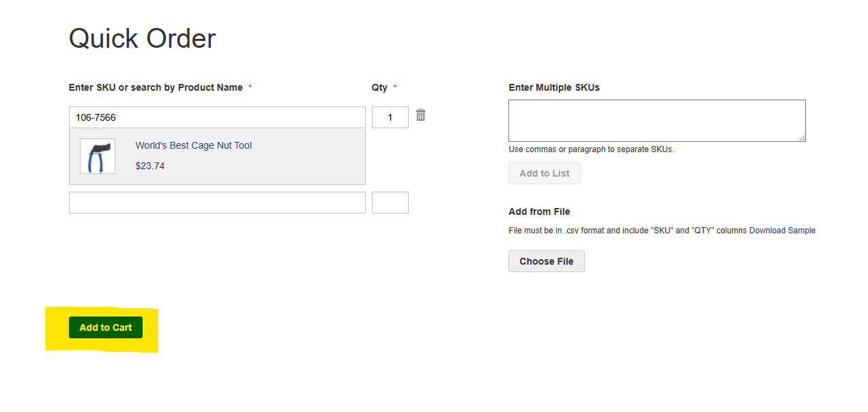Select the quantity field showing 1
This screenshot has height=412, width=868.
(x=390, y=117)
